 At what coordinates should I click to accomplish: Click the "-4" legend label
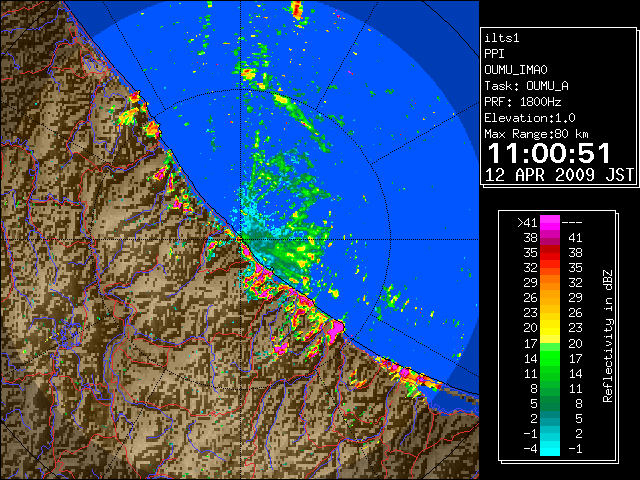(530, 449)
